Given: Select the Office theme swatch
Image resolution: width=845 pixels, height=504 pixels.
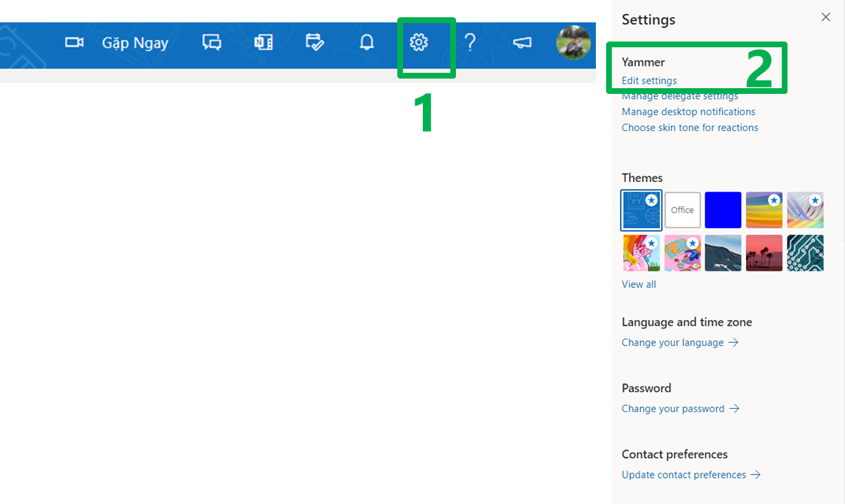Looking at the screenshot, I should click(x=682, y=210).
